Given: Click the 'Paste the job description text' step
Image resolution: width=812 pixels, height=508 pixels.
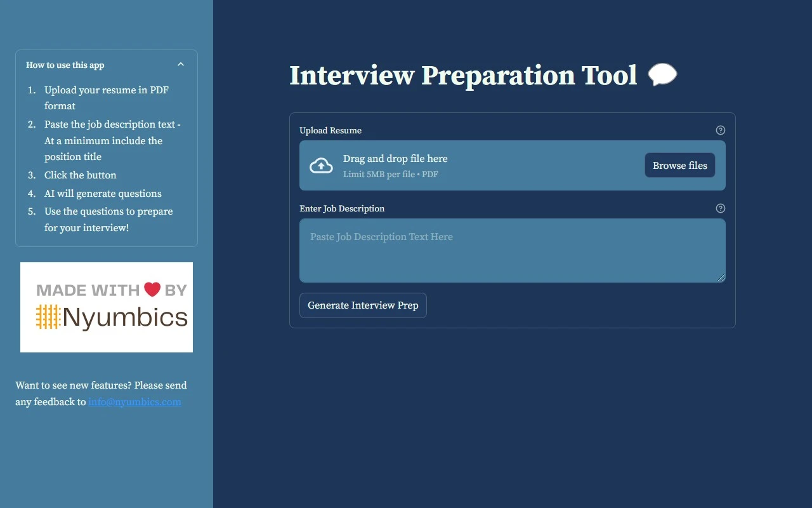Looking at the screenshot, I should point(112,140).
